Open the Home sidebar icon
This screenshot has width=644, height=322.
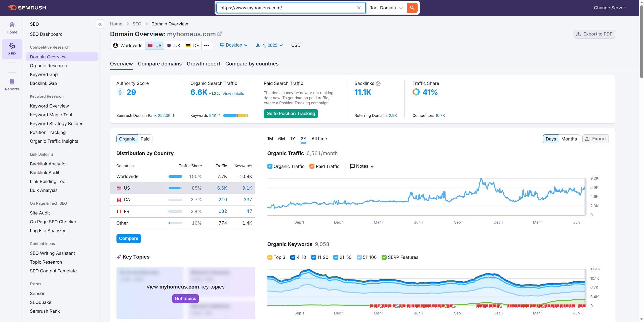pos(12,28)
